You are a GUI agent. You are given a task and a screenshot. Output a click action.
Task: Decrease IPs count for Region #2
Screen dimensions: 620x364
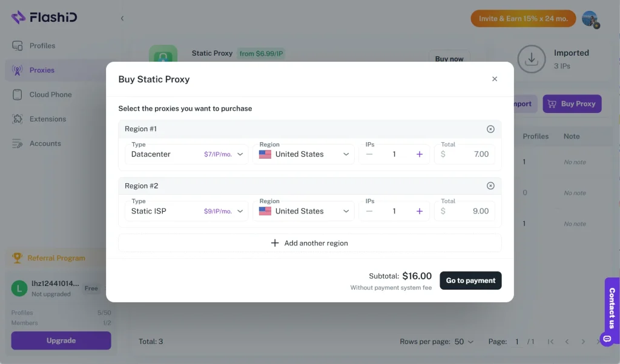[369, 211]
